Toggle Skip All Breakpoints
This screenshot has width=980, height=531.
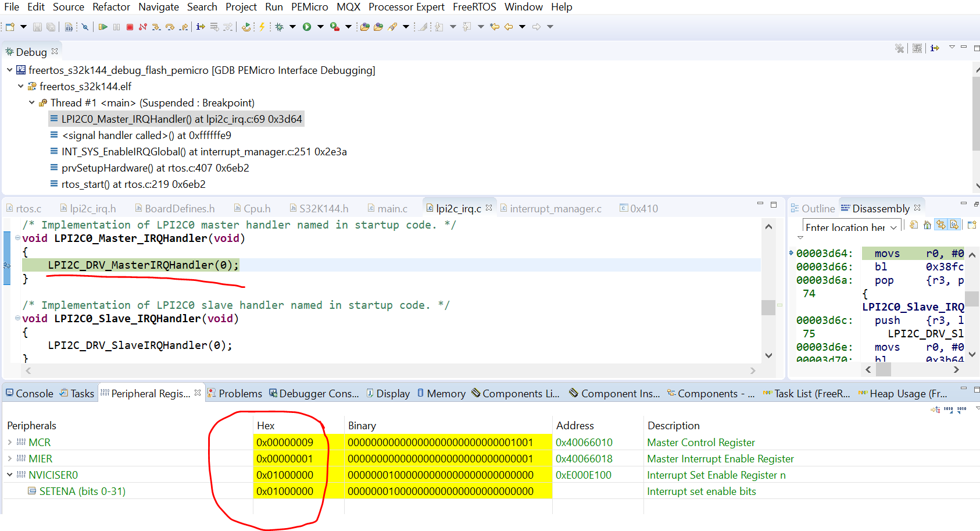[84, 26]
